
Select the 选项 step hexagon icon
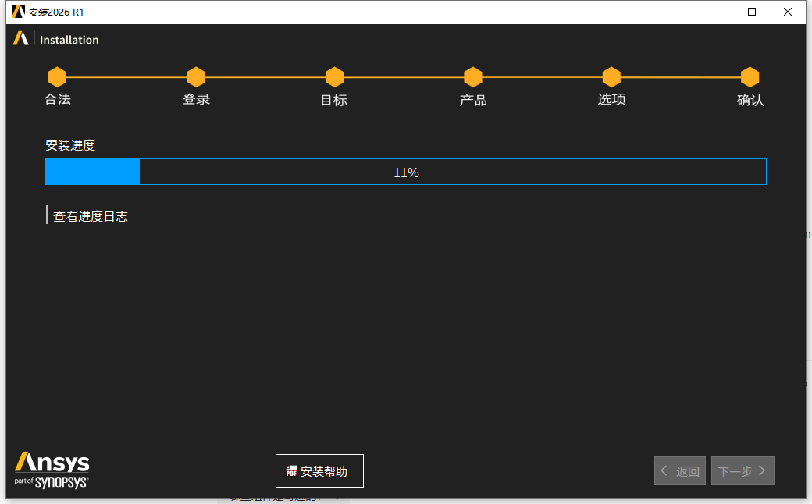click(611, 76)
